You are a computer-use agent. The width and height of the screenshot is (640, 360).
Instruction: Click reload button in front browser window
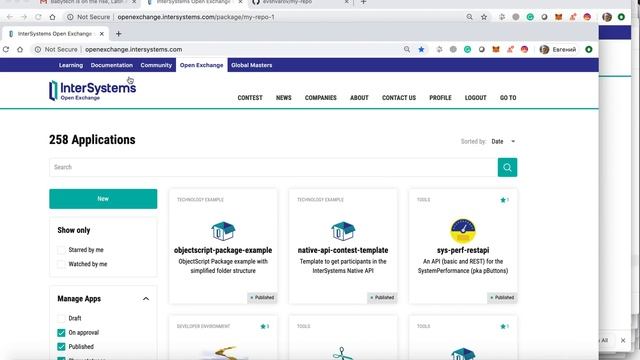6,49
